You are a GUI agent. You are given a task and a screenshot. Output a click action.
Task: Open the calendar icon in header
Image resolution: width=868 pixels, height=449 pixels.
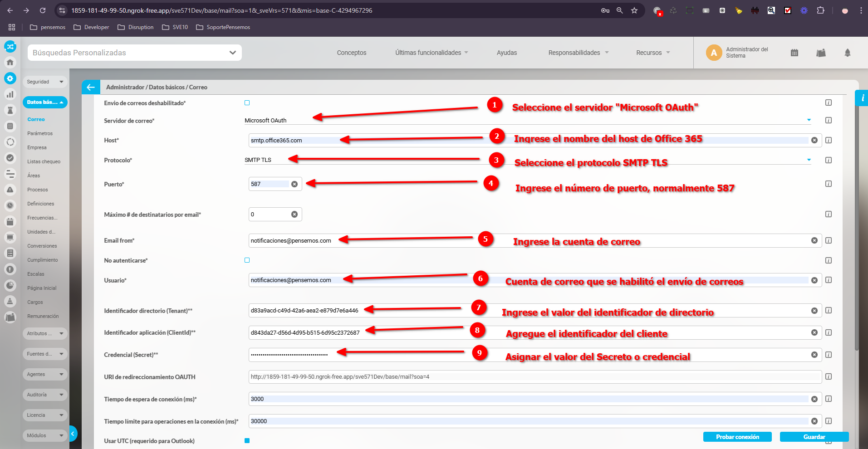pos(794,53)
